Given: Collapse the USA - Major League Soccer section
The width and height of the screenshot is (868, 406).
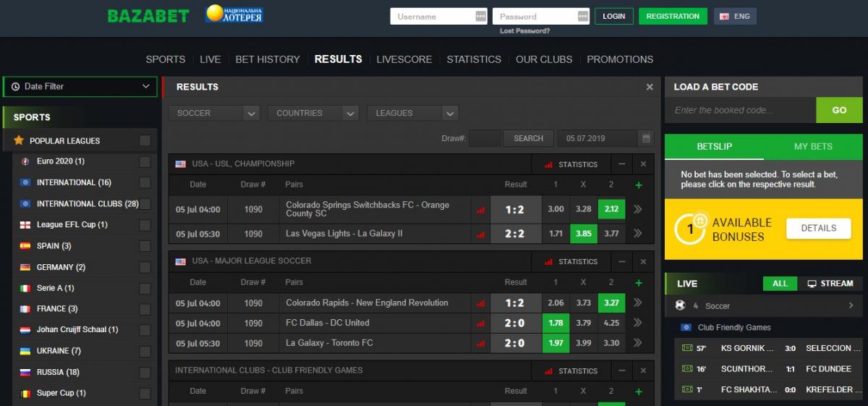Looking at the screenshot, I should (622, 261).
